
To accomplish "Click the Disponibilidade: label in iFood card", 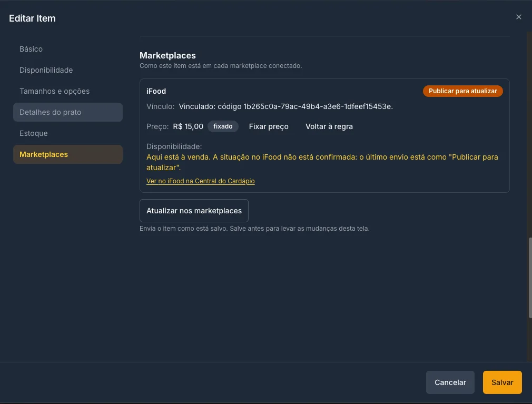I will pos(174,146).
